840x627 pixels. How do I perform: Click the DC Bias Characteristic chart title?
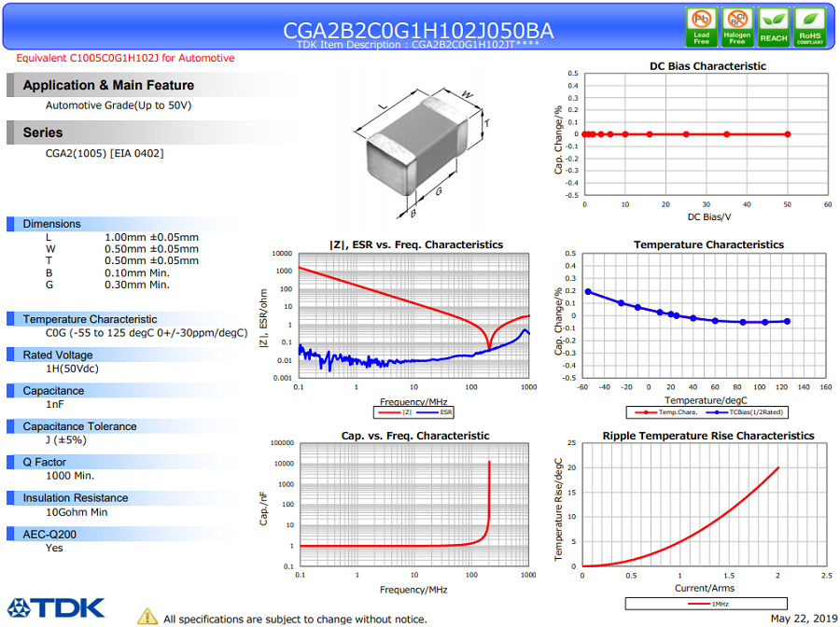pyautogui.click(x=707, y=66)
